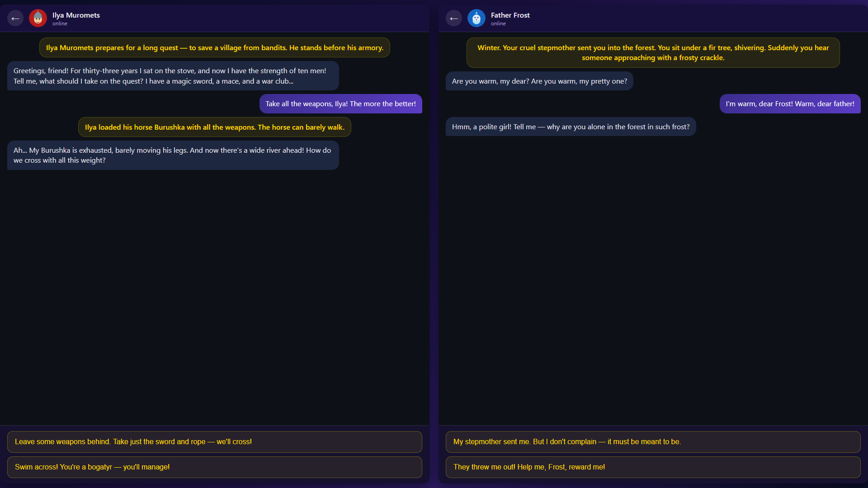
Task: Click Ilya's message about Burushka being exhausted
Action: click(x=173, y=155)
